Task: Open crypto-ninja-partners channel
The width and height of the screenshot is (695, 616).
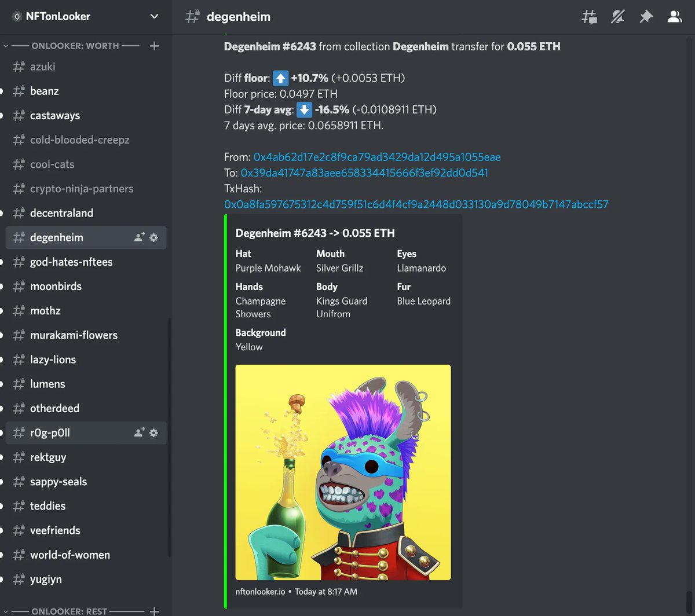Action: click(x=86, y=188)
